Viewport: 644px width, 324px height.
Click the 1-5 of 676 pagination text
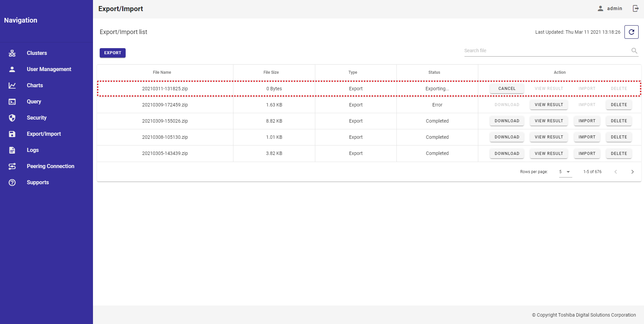[592, 172]
